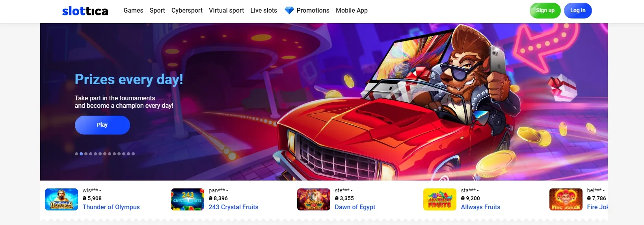Select the first banner carousel dot

(76, 154)
